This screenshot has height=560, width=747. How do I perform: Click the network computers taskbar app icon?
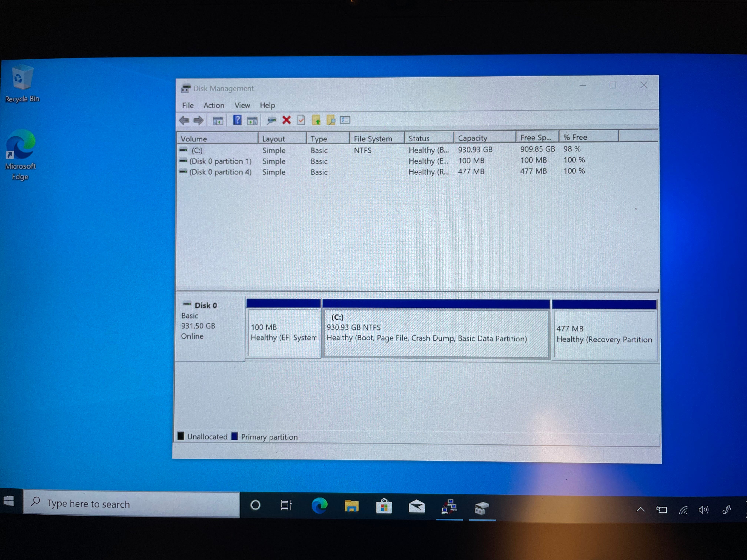click(449, 507)
